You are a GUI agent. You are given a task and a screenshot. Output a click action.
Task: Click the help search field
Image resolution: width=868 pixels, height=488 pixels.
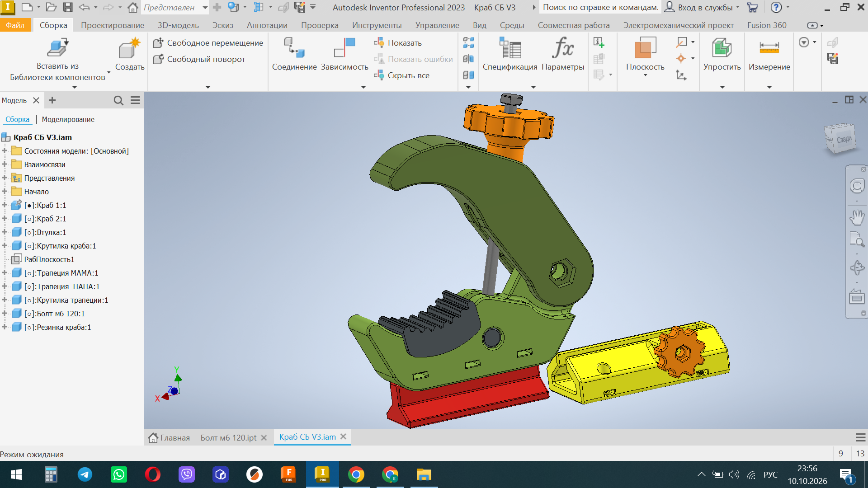600,8
